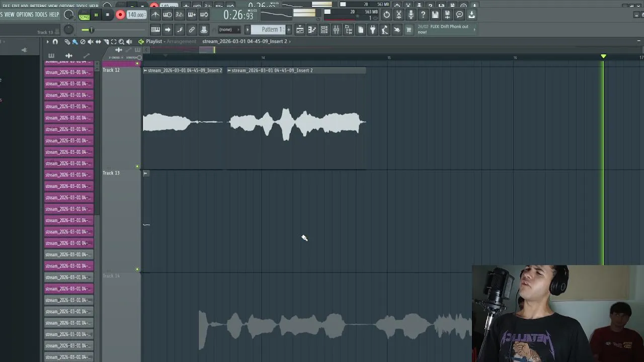Screen dimensions: 644x362
Task: Toggle overdub blend recording icon
Action: 192,15
